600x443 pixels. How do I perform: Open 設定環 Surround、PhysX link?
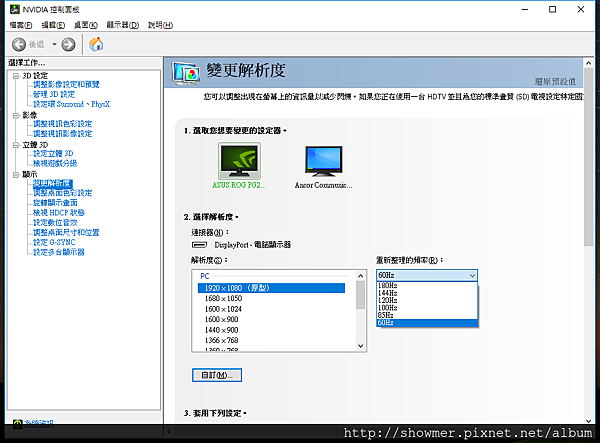point(72,104)
